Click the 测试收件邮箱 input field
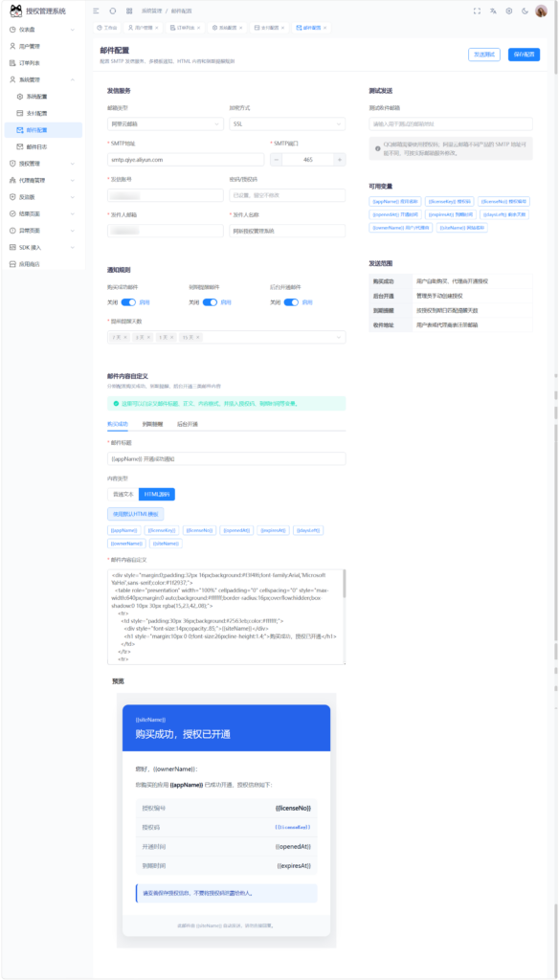The width and height of the screenshot is (559, 980). (x=451, y=123)
